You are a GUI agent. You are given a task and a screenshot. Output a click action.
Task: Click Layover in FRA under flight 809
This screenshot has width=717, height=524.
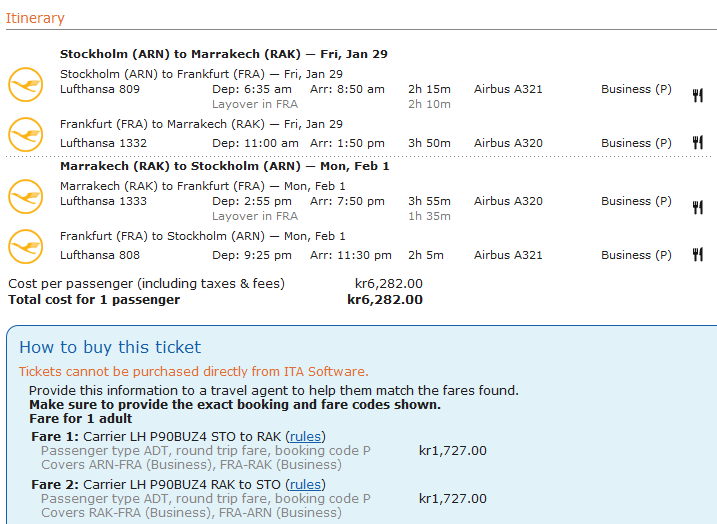click(254, 104)
